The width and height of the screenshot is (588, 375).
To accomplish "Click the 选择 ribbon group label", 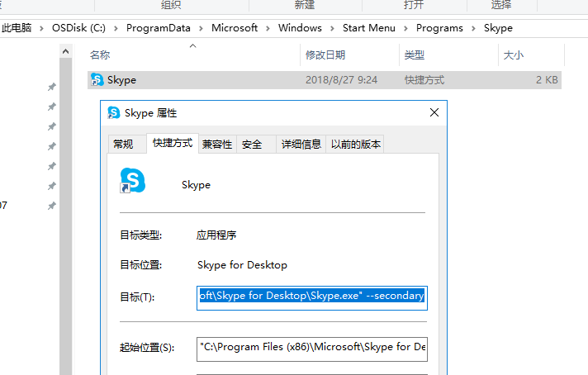I will (501, 5).
